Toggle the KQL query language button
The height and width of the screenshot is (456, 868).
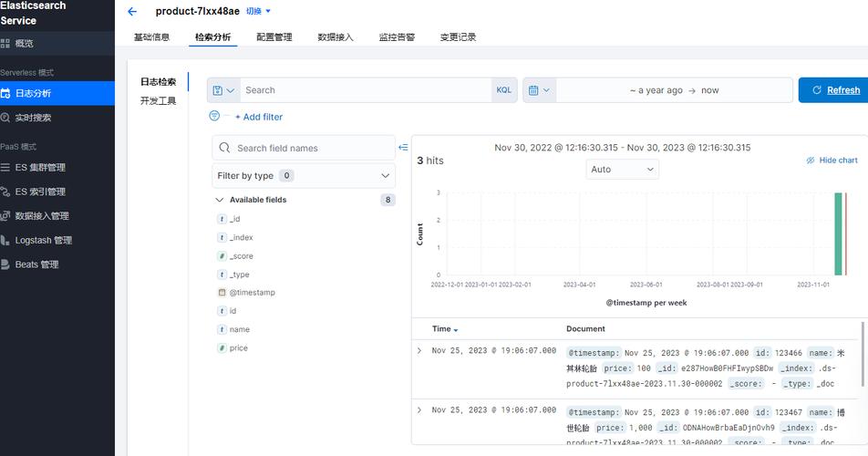click(x=503, y=90)
